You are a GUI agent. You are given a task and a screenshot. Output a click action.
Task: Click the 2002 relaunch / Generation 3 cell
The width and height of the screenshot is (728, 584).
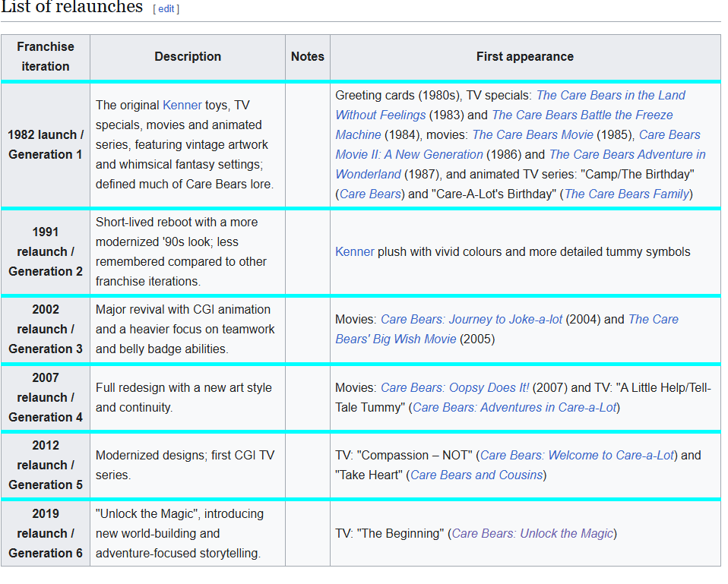pos(46,330)
